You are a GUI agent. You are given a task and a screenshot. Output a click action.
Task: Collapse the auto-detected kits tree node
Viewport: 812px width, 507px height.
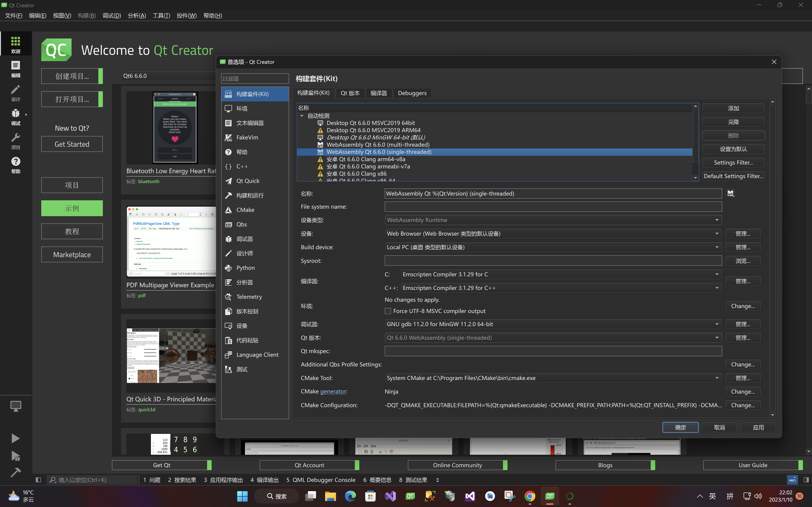point(302,116)
